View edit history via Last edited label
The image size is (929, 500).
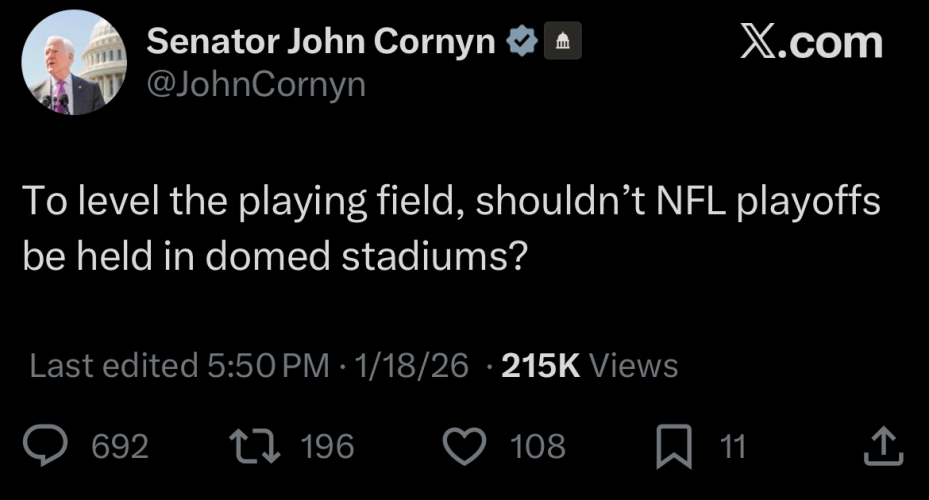pos(113,366)
